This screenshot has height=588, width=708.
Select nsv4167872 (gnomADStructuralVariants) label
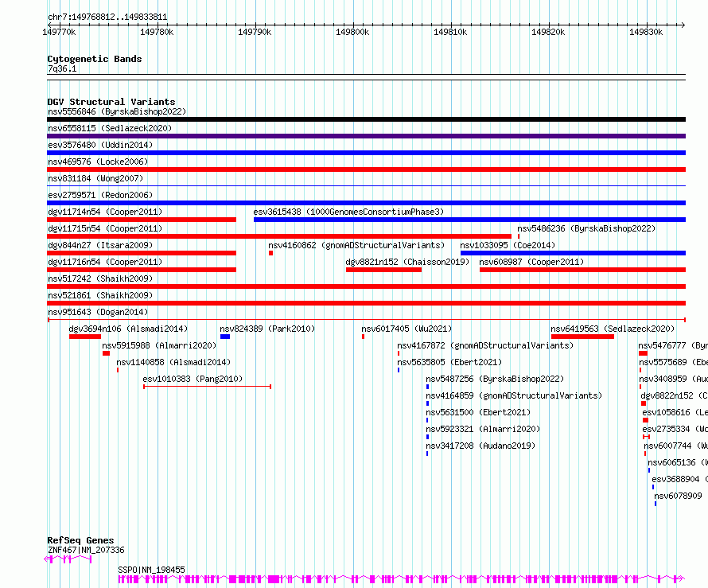485,345
